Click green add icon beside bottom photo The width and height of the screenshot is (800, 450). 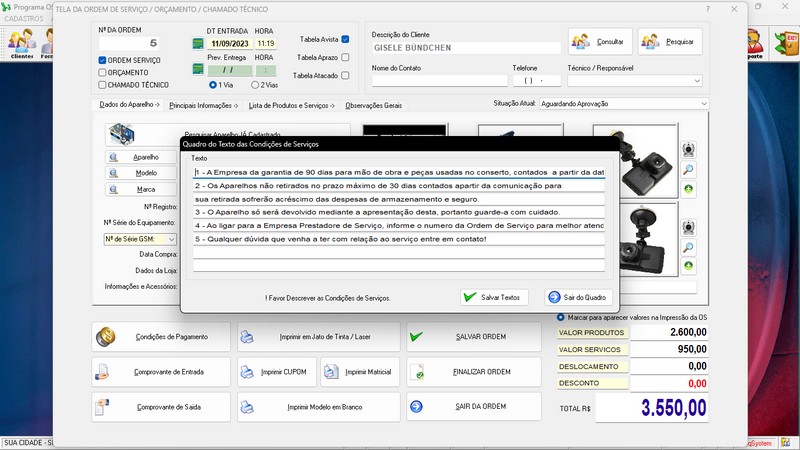click(x=688, y=266)
